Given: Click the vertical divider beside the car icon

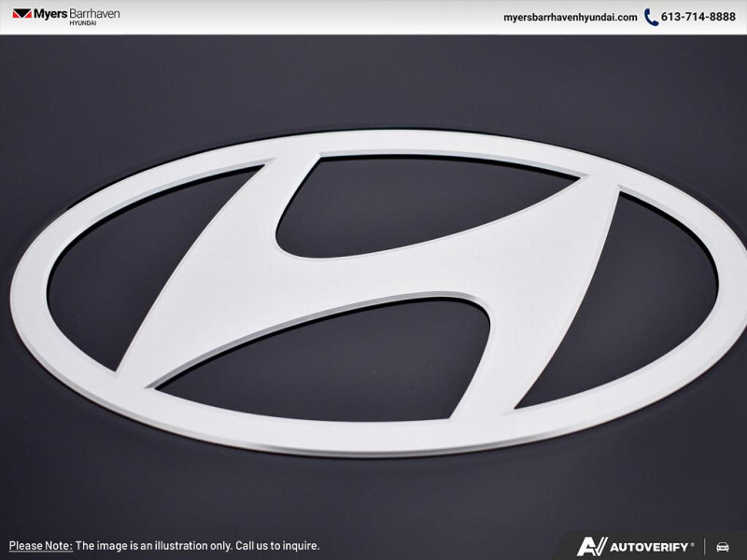Looking at the screenshot, I should pyautogui.click(x=706, y=545).
